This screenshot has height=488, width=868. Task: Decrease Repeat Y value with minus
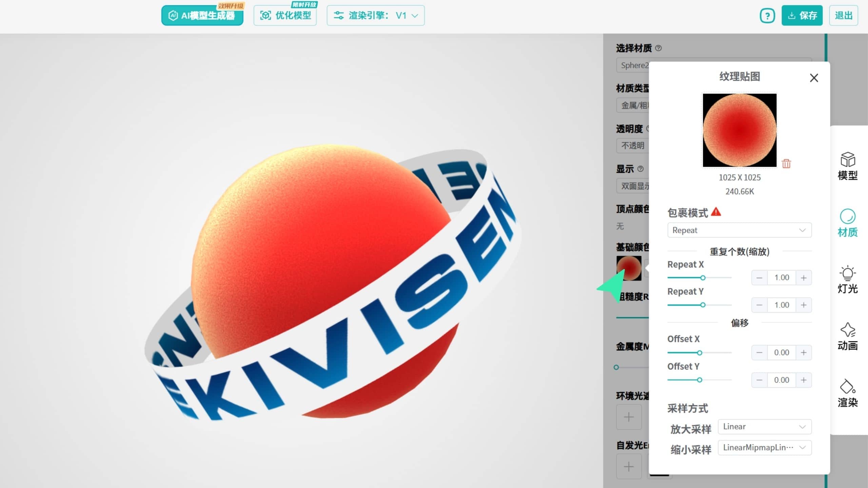759,305
